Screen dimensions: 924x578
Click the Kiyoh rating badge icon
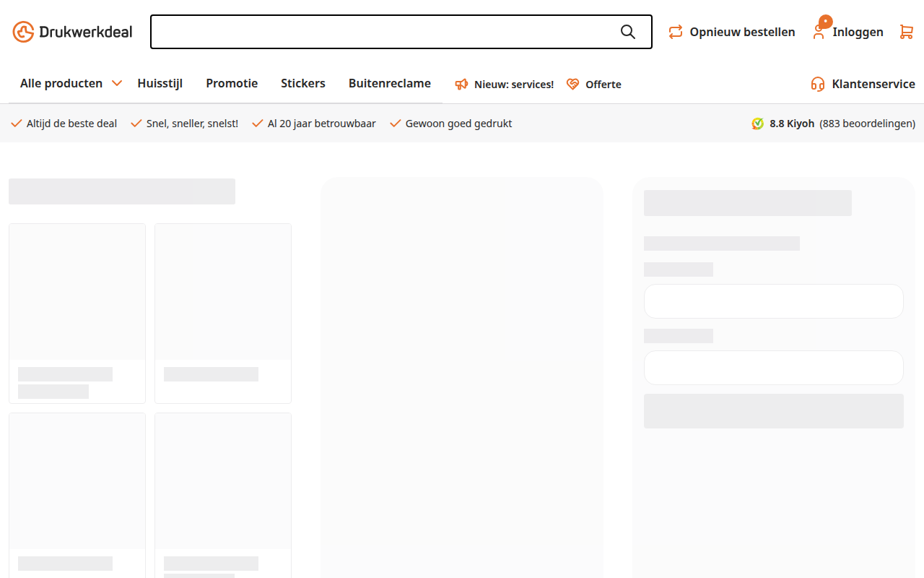pos(757,124)
